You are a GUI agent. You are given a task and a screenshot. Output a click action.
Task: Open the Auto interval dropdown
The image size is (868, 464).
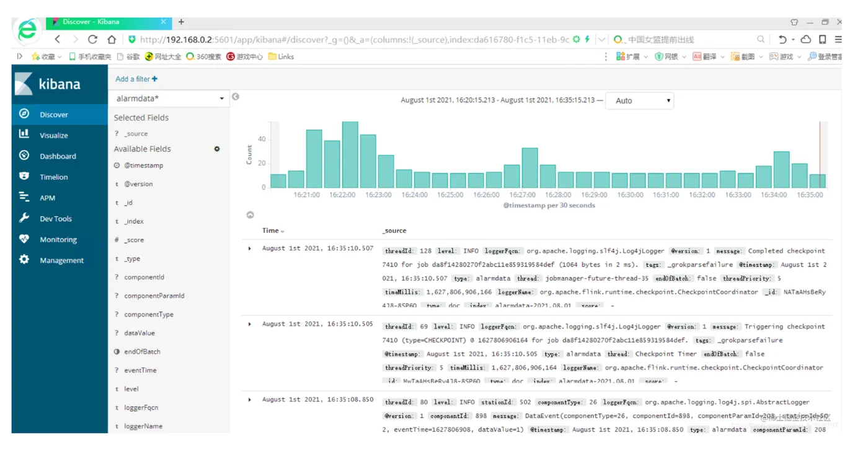click(640, 100)
